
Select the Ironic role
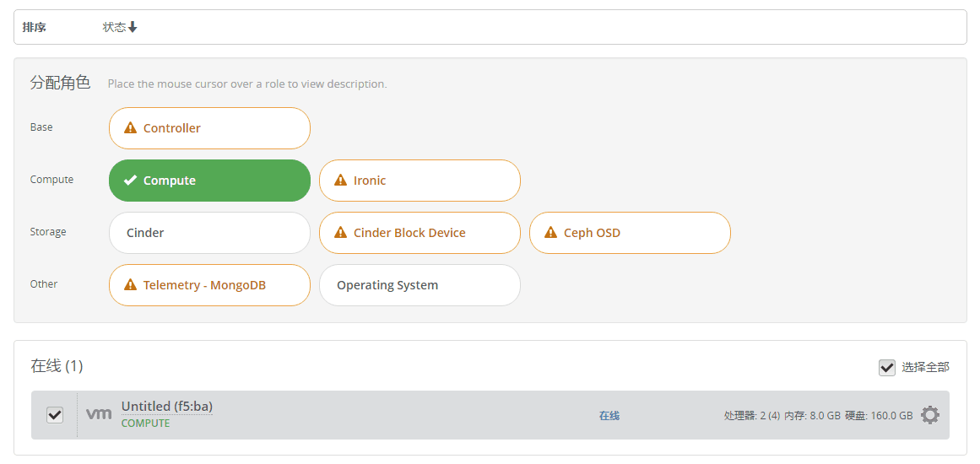click(420, 181)
